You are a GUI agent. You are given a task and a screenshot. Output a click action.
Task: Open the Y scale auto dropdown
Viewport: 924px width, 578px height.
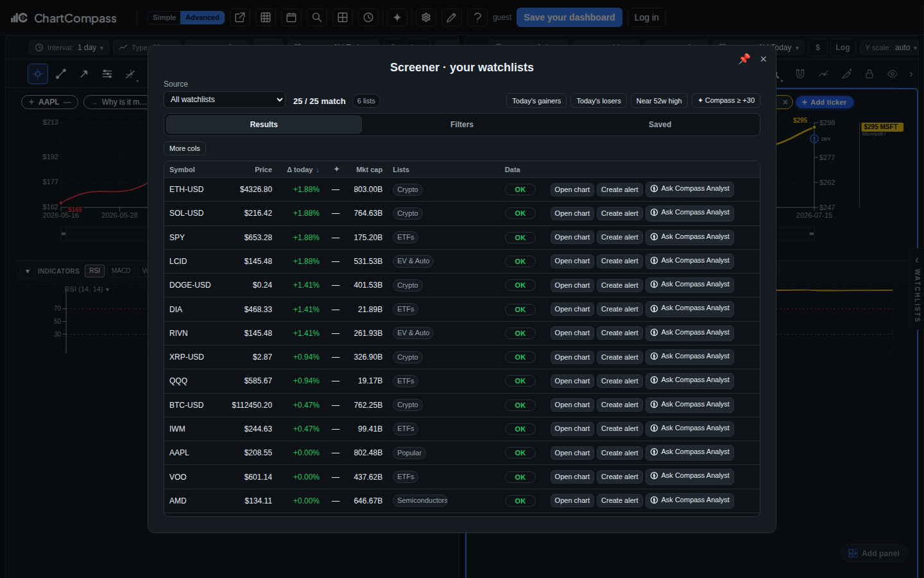pos(891,48)
